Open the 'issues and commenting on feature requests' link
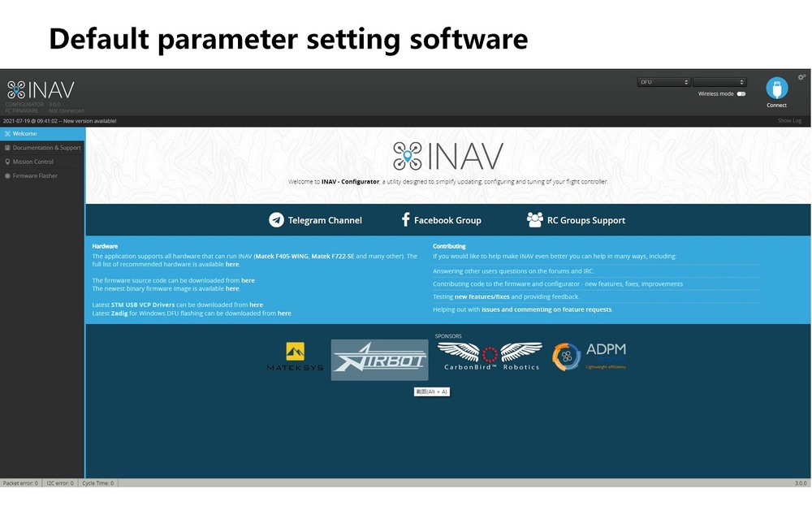The image size is (812, 523). (x=546, y=309)
